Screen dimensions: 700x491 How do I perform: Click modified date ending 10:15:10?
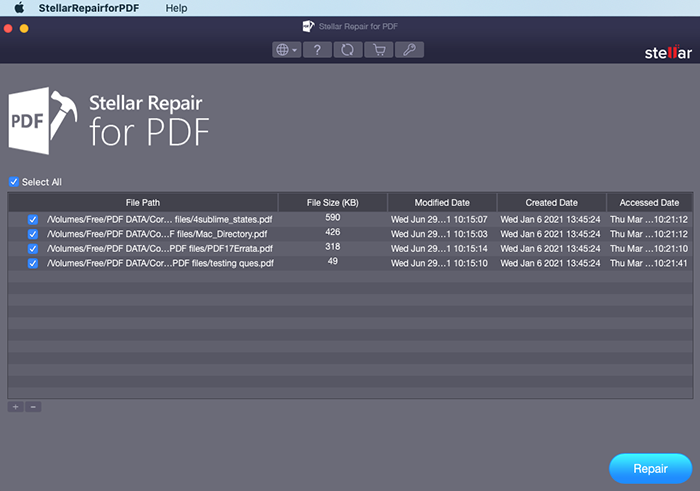439,263
